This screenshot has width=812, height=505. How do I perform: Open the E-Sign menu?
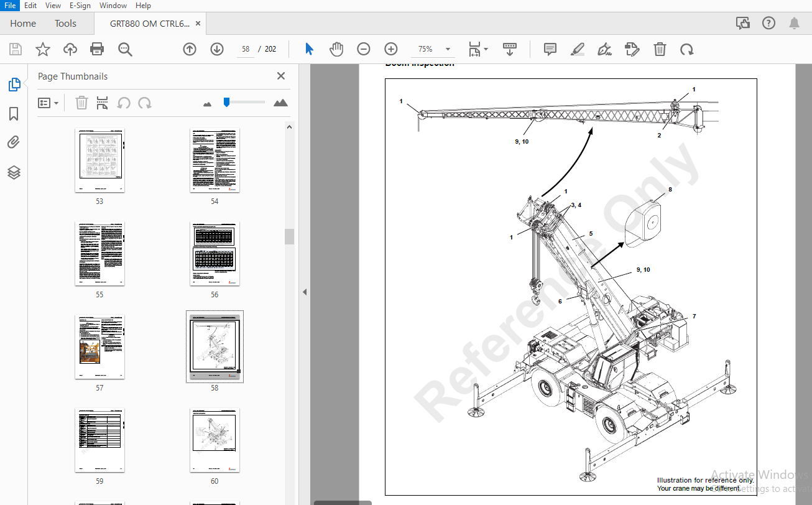point(80,6)
